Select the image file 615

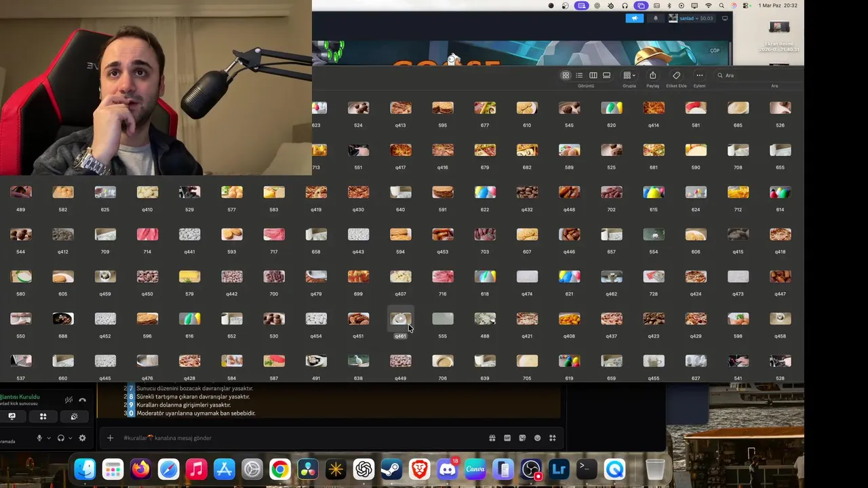tap(654, 192)
